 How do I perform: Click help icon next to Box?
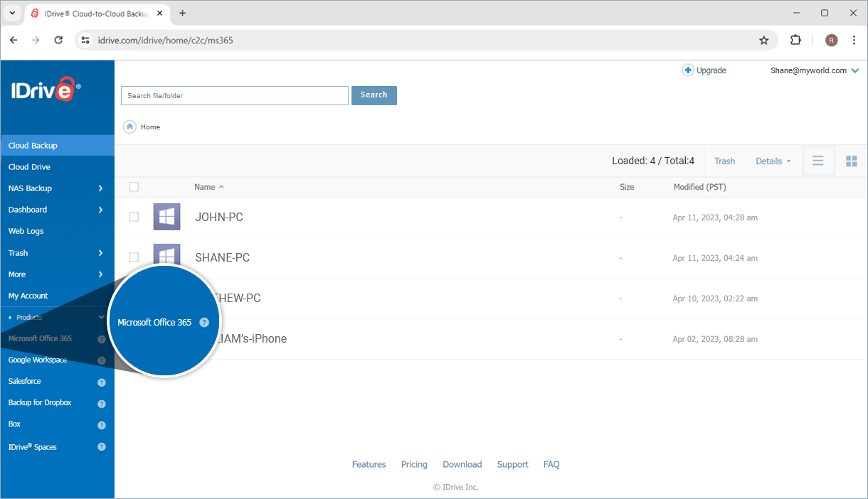[101, 425]
